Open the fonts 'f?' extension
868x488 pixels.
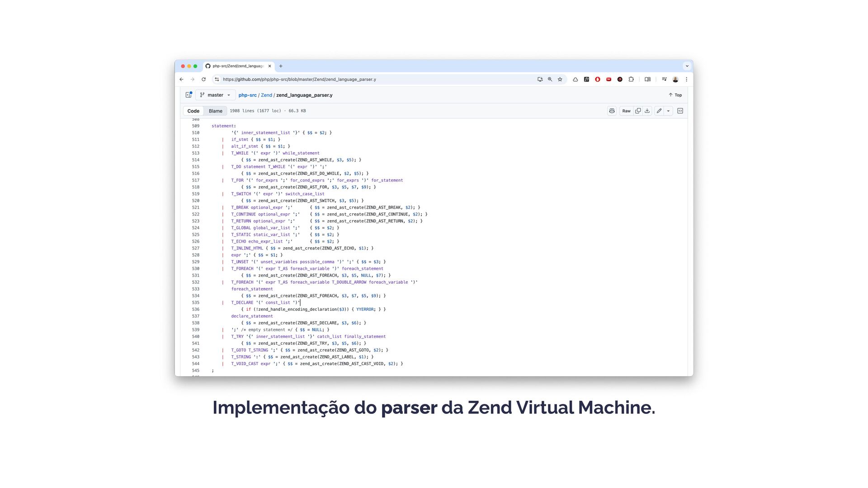(586, 79)
